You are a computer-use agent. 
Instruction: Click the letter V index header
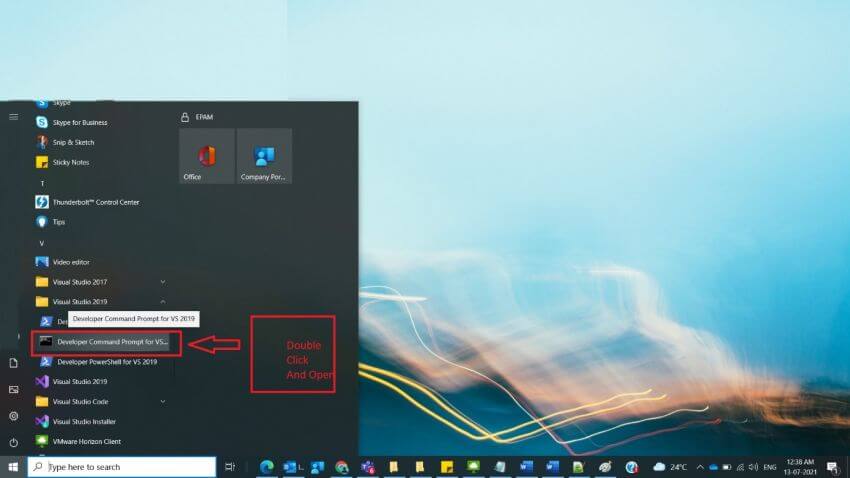click(x=42, y=243)
